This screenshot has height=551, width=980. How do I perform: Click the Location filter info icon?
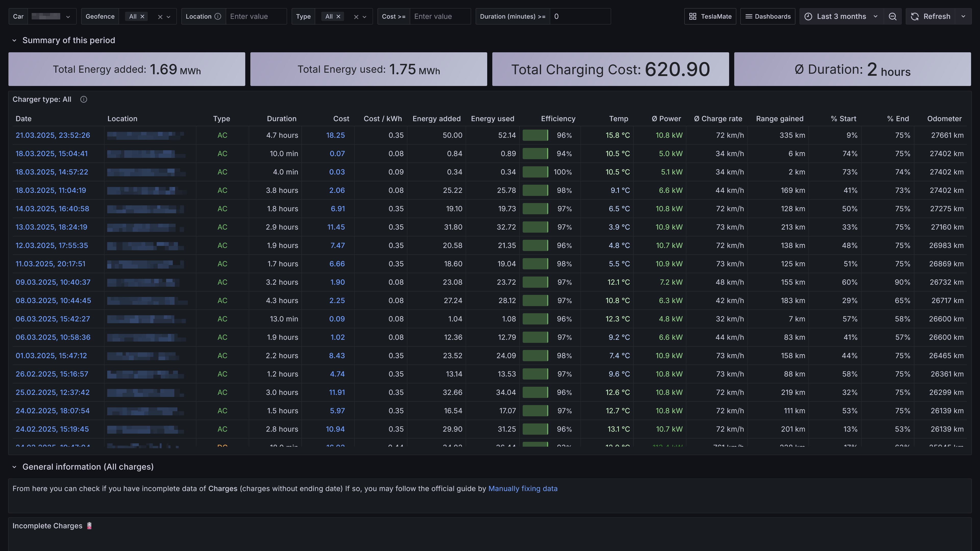click(x=218, y=16)
